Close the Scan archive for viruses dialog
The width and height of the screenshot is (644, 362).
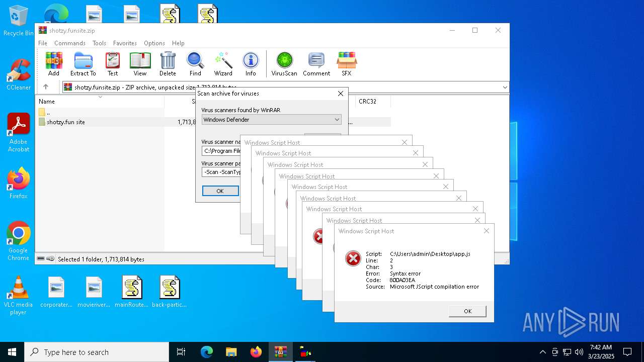pos(341,94)
